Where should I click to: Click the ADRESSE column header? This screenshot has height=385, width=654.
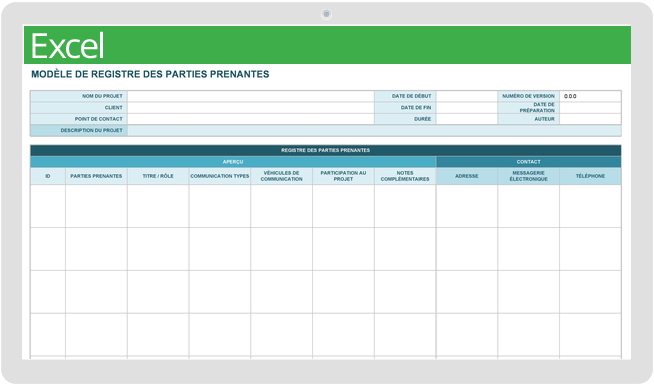pyautogui.click(x=467, y=176)
